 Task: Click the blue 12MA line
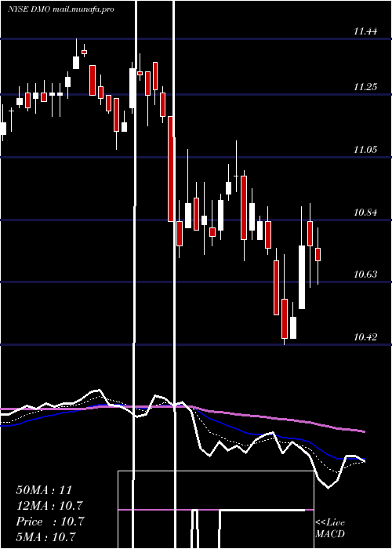click(x=245, y=432)
